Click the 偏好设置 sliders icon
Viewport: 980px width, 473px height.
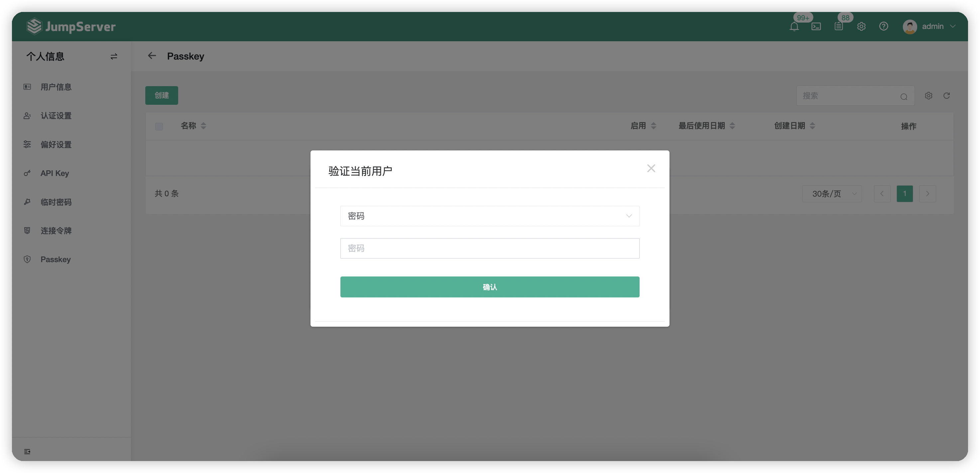click(27, 145)
